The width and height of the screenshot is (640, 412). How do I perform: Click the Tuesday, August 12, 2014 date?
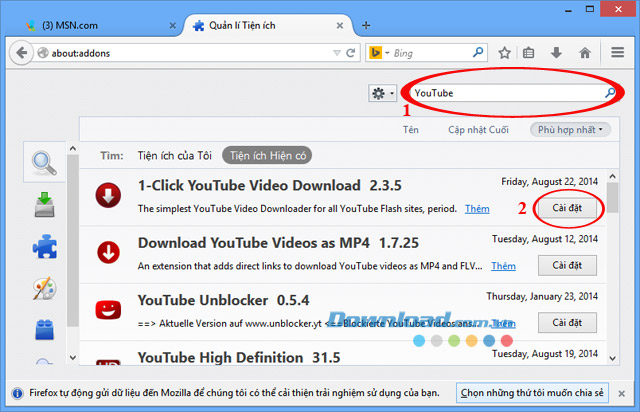(544, 239)
